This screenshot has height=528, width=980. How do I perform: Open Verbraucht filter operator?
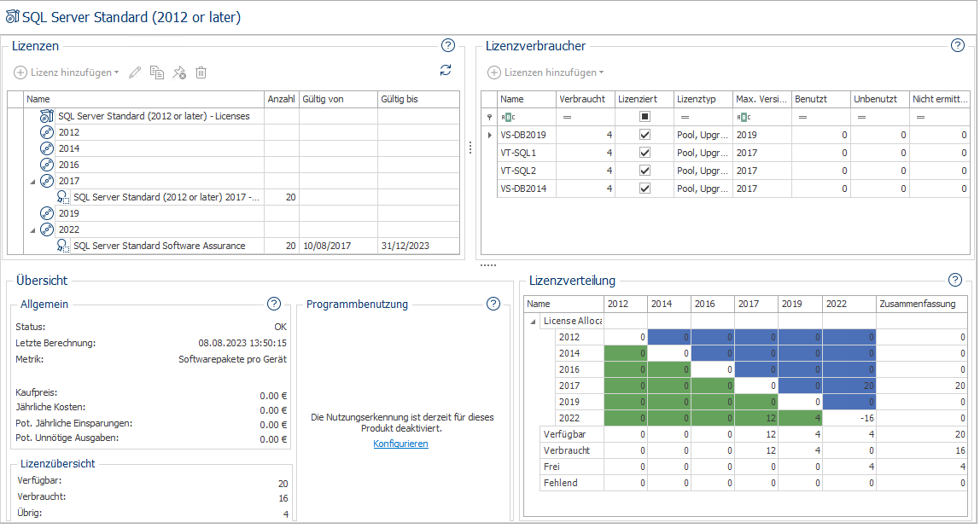pos(567,117)
